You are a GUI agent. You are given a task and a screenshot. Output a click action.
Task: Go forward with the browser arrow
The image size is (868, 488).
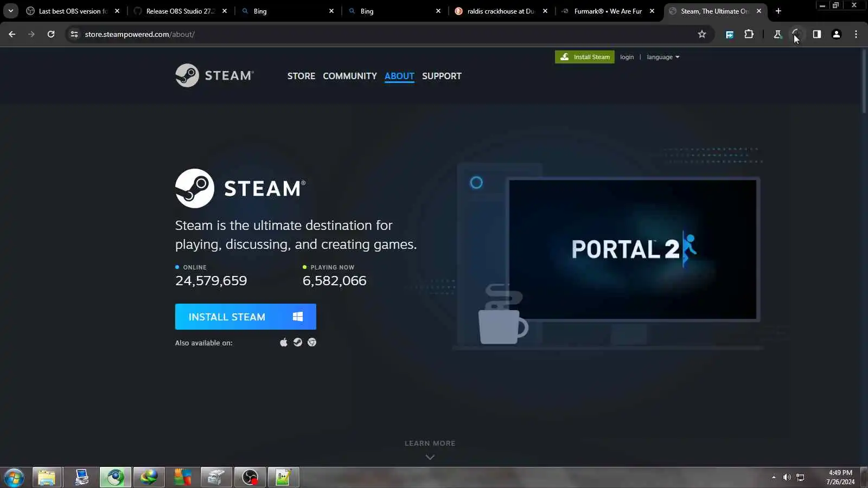click(31, 34)
